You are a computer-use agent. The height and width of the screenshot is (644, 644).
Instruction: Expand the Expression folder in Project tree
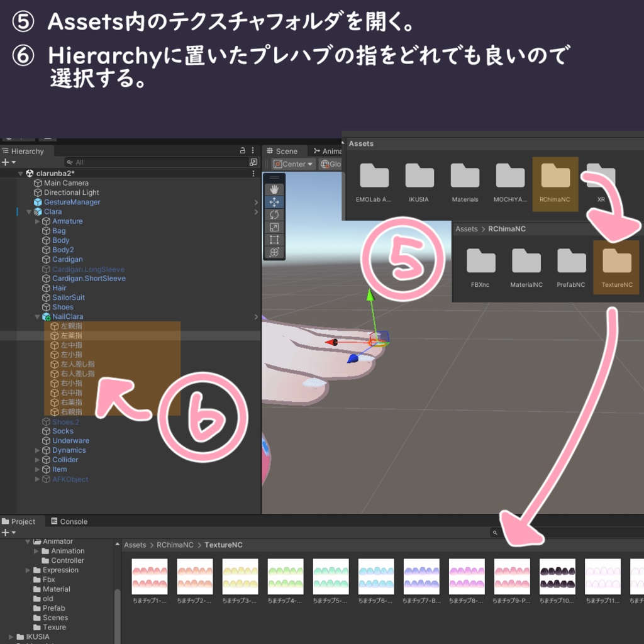pos(28,570)
